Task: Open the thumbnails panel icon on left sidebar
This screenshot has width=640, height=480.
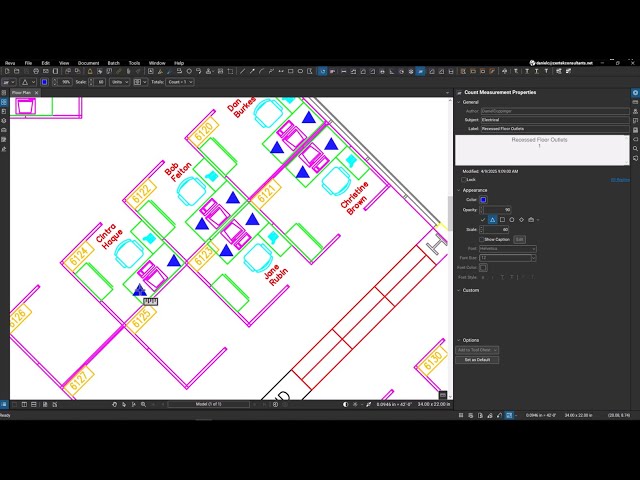Action: click(4, 102)
